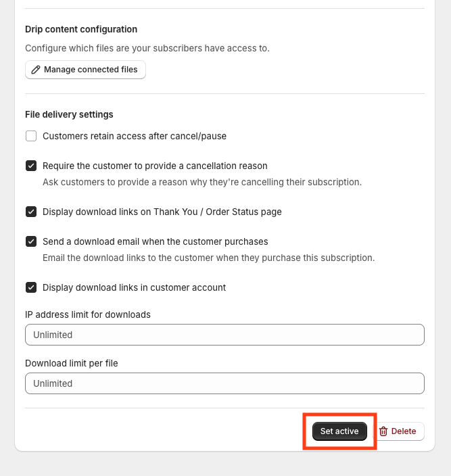Click the 'Display download links in customer account' label text
The width and height of the screenshot is (451, 476).
(x=135, y=287)
